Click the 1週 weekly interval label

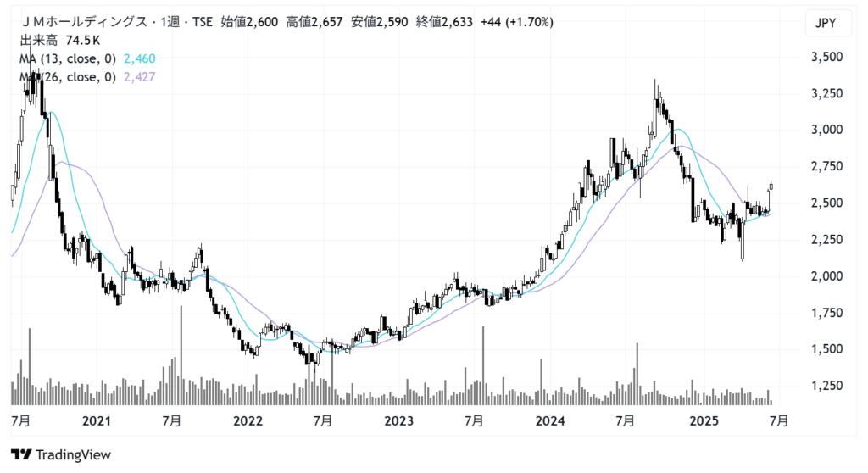pos(170,22)
